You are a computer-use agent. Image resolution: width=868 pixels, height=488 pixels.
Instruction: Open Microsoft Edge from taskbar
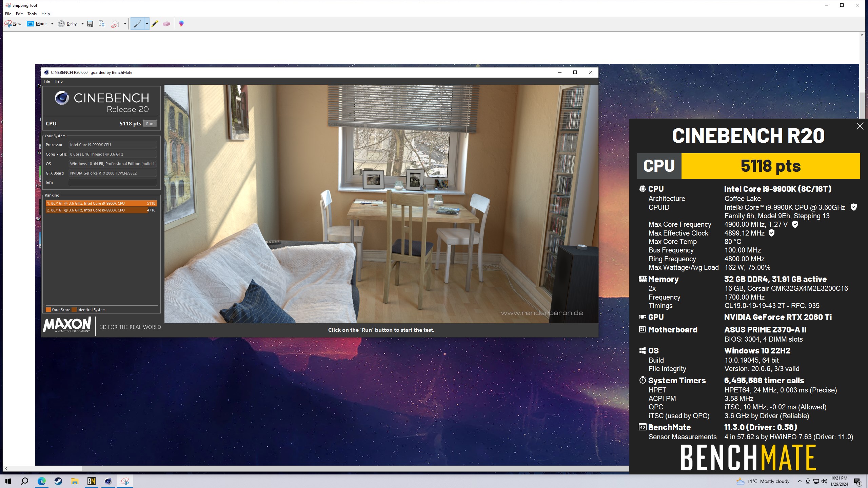tap(41, 481)
